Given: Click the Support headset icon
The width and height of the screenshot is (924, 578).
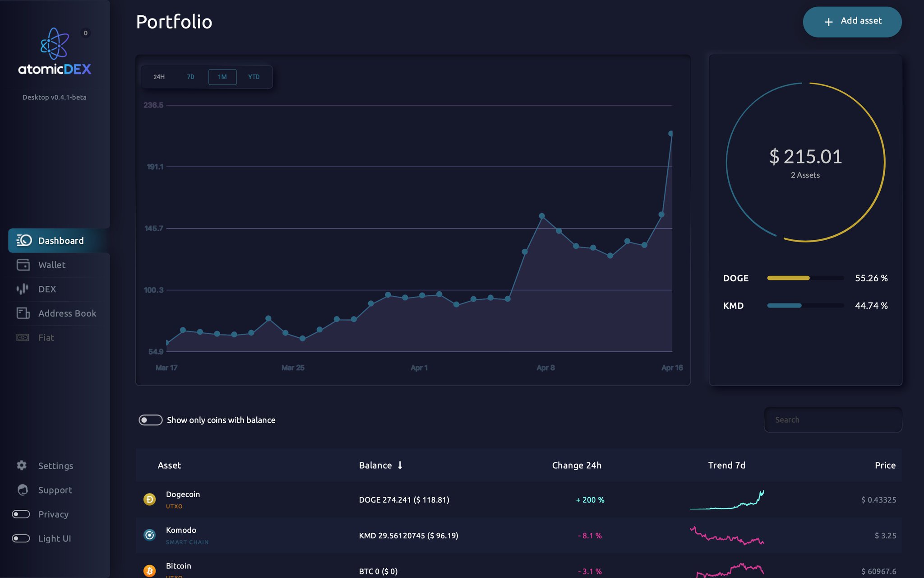Looking at the screenshot, I should coord(23,489).
